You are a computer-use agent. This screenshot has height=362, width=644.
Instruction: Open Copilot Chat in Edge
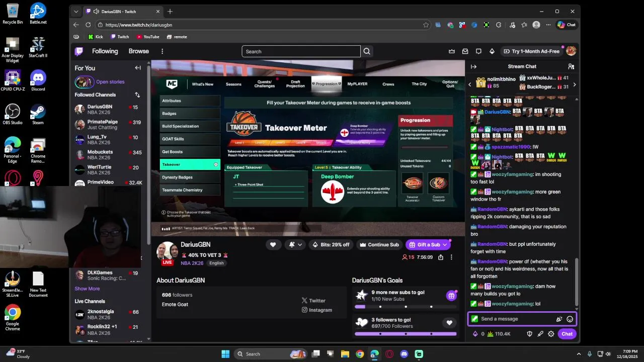567,25
